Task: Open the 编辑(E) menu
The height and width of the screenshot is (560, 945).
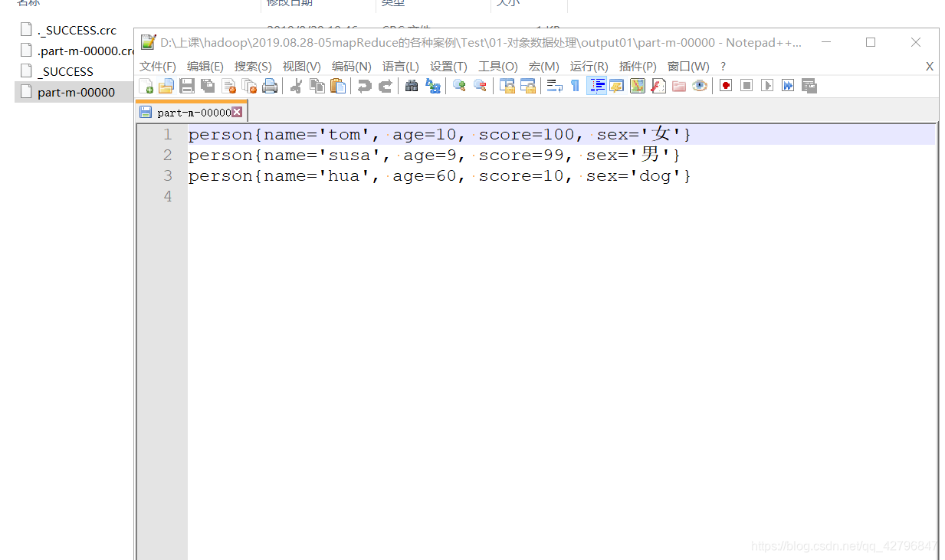Action: click(x=205, y=67)
